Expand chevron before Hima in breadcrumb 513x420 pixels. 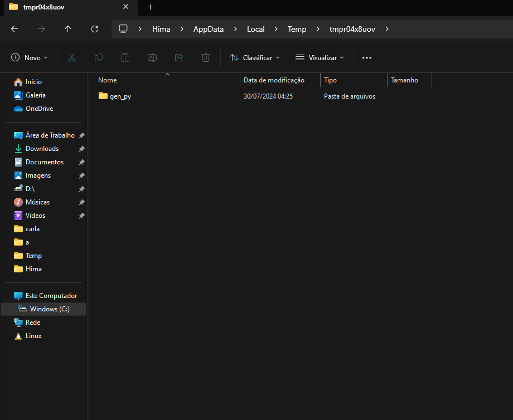(140, 29)
